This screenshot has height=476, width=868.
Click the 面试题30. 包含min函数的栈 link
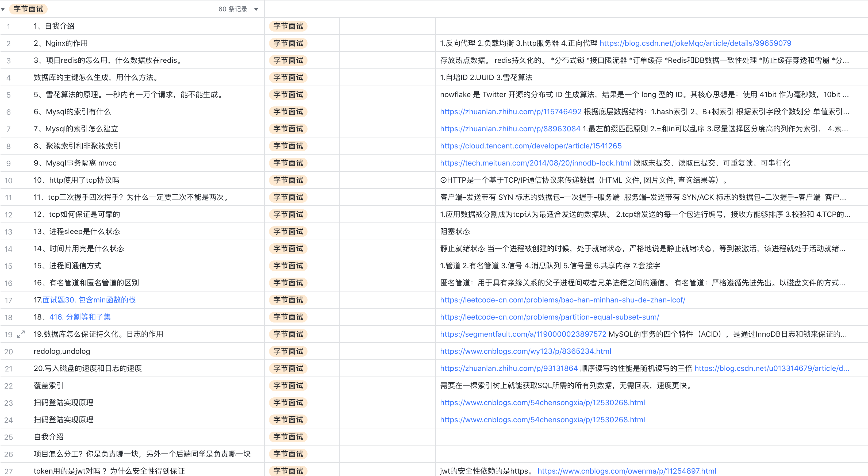click(89, 300)
